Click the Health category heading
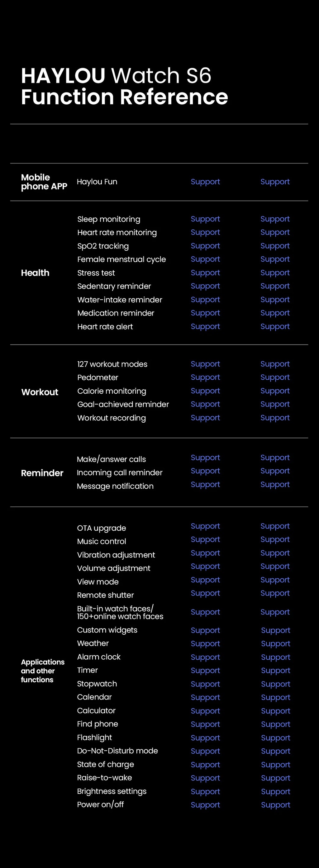The image size is (319, 868). click(35, 273)
